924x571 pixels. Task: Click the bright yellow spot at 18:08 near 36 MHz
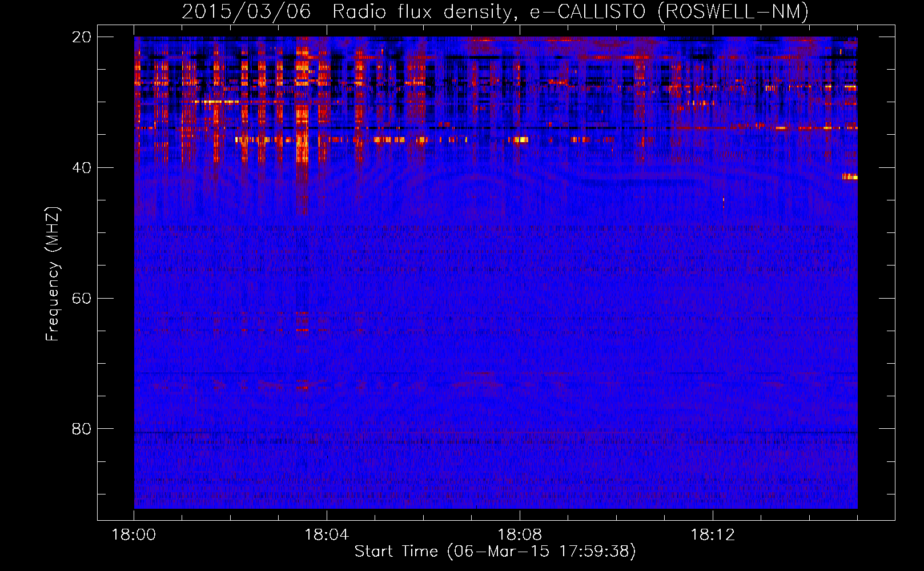pyautogui.click(x=520, y=140)
